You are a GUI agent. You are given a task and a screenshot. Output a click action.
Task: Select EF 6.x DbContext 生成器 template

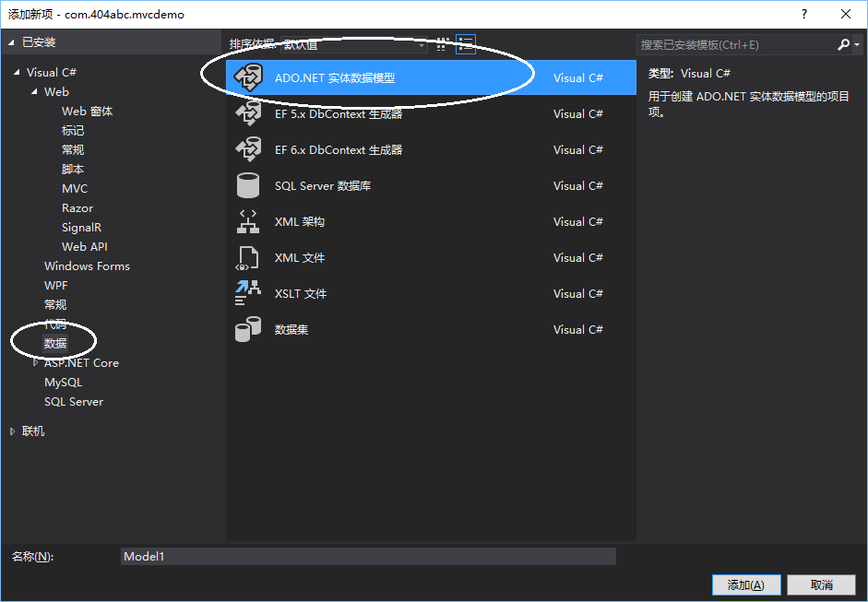click(x=431, y=149)
